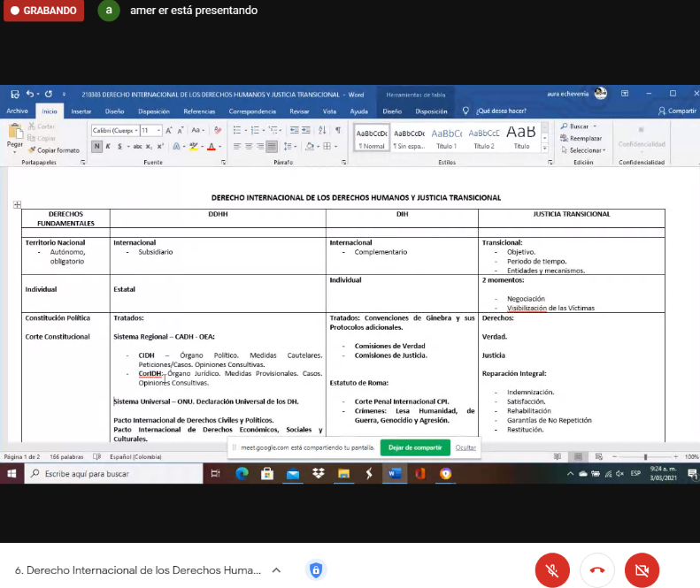700x588 pixels.
Task: Switch to the Correspondencia tab
Action: coord(252,111)
